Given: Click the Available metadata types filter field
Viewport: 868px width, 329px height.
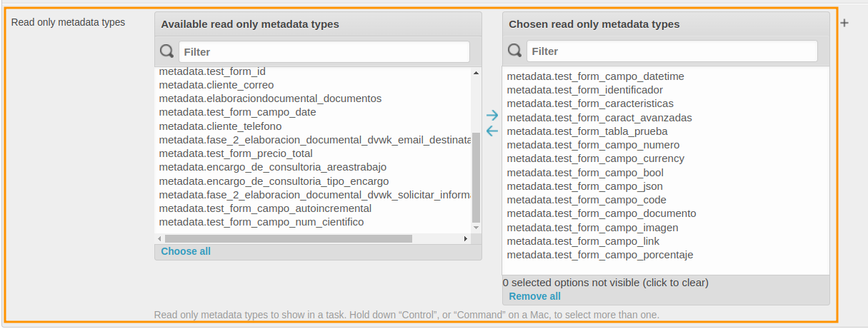Looking at the screenshot, I should pyautogui.click(x=324, y=51).
